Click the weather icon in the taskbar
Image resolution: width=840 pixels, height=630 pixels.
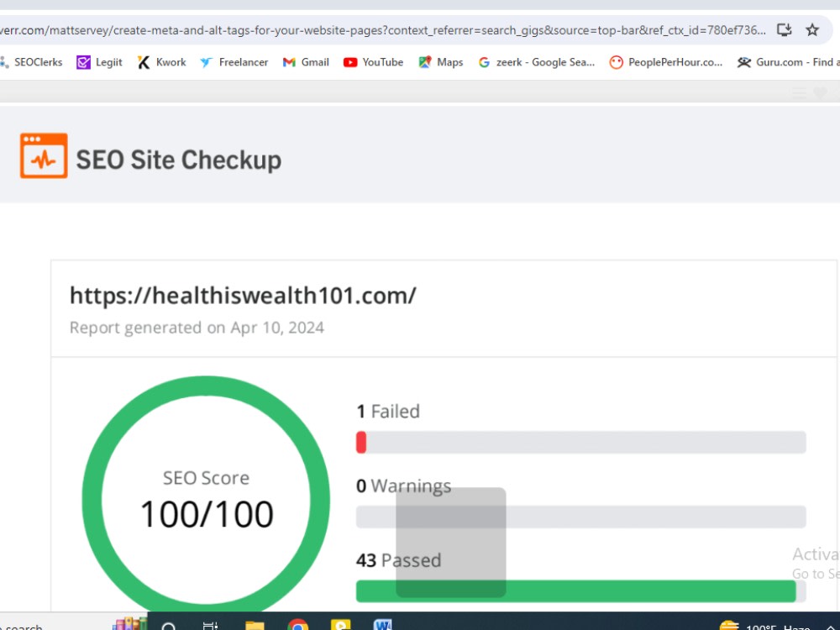(x=729, y=625)
